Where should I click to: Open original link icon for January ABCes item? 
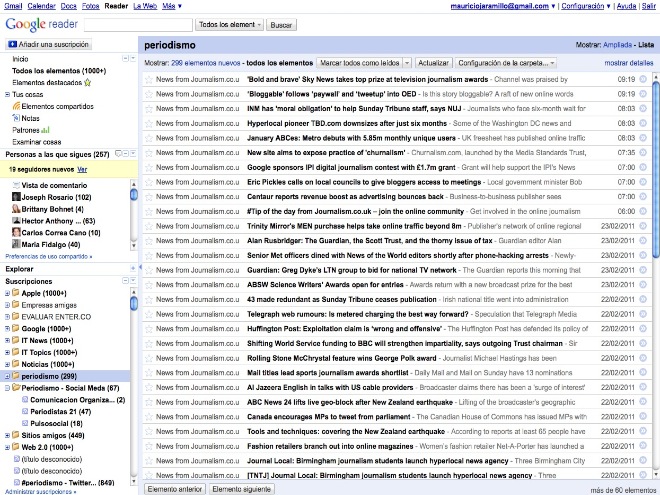[x=643, y=138]
